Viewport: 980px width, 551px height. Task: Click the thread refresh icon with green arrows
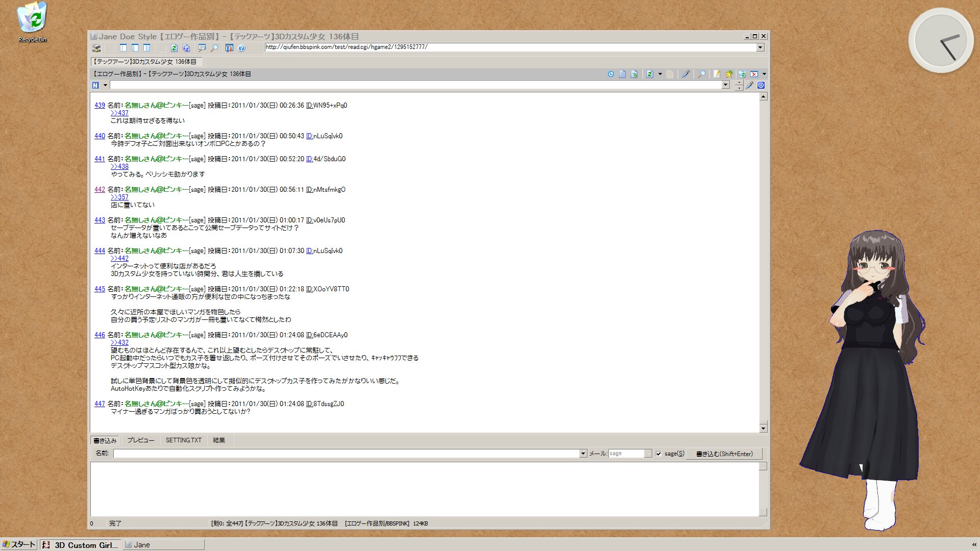(x=650, y=74)
